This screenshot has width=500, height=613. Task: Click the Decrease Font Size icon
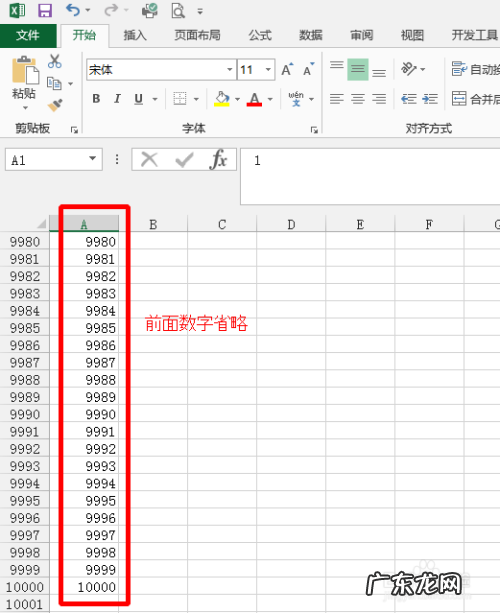[308, 69]
